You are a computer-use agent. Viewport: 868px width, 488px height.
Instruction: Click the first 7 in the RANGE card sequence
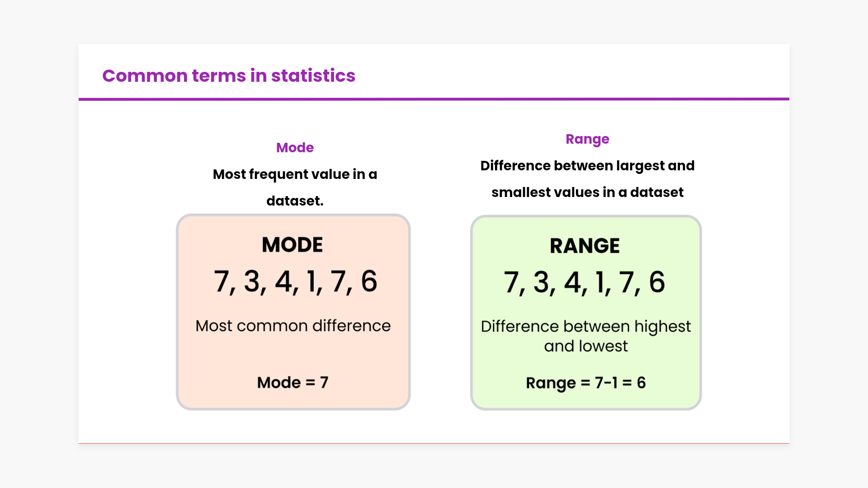pos(511,282)
